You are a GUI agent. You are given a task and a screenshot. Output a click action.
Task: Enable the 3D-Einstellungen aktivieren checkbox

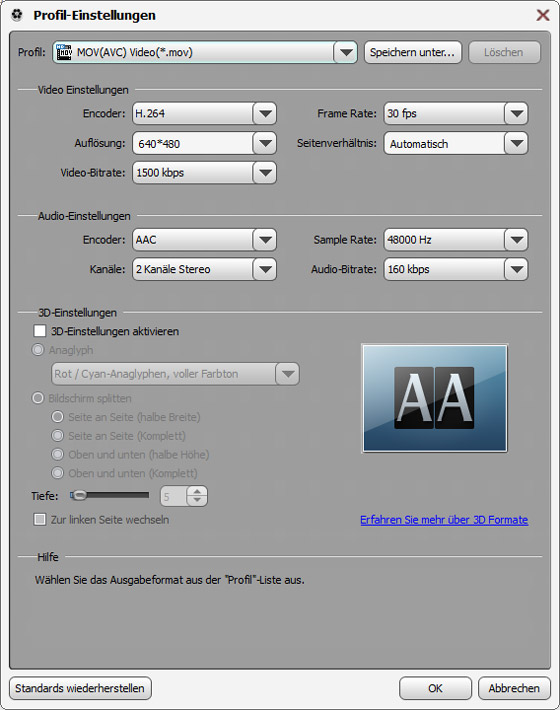(x=40, y=331)
